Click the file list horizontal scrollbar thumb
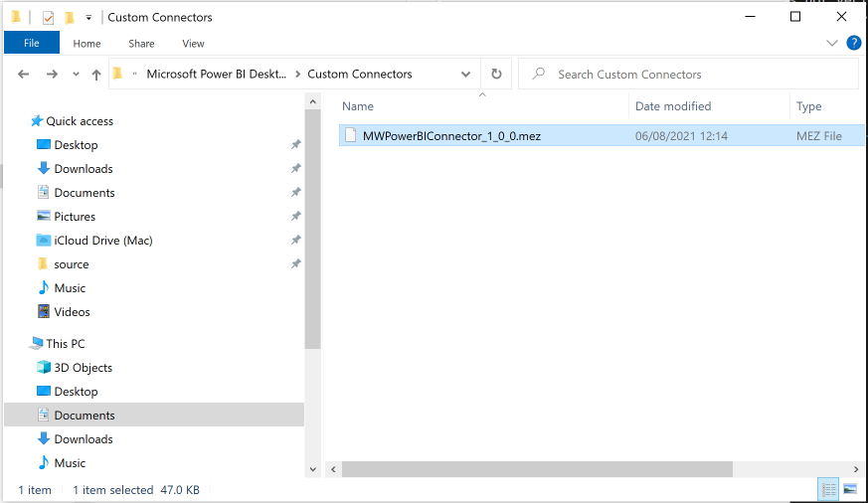 (537, 469)
